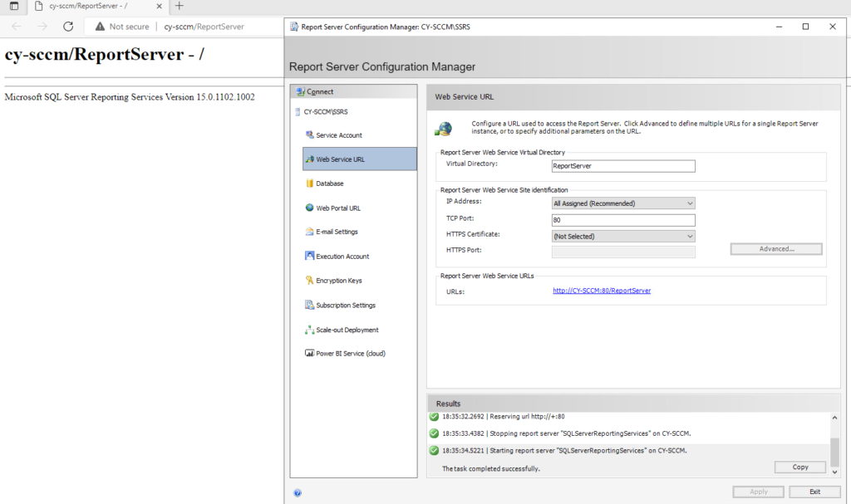851x504 pixels.
Task: Click green check for Reserving url result
Action: click(434, 417)
